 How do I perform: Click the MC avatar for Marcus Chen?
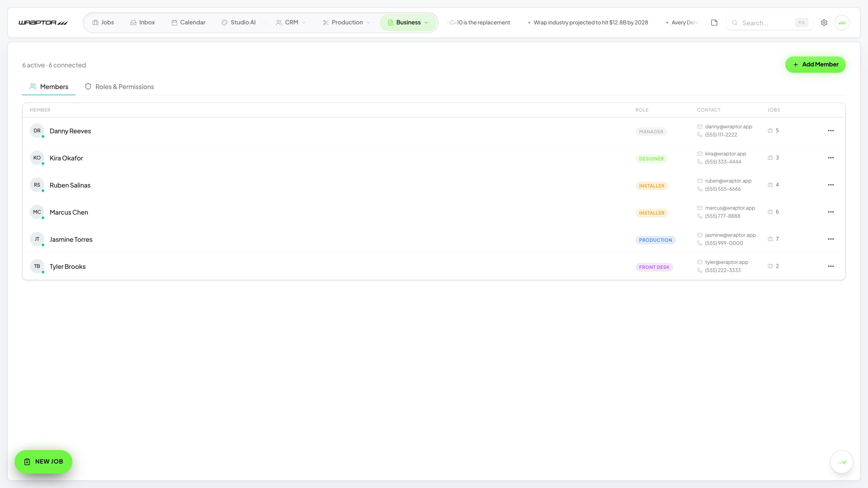coord(37,212)
